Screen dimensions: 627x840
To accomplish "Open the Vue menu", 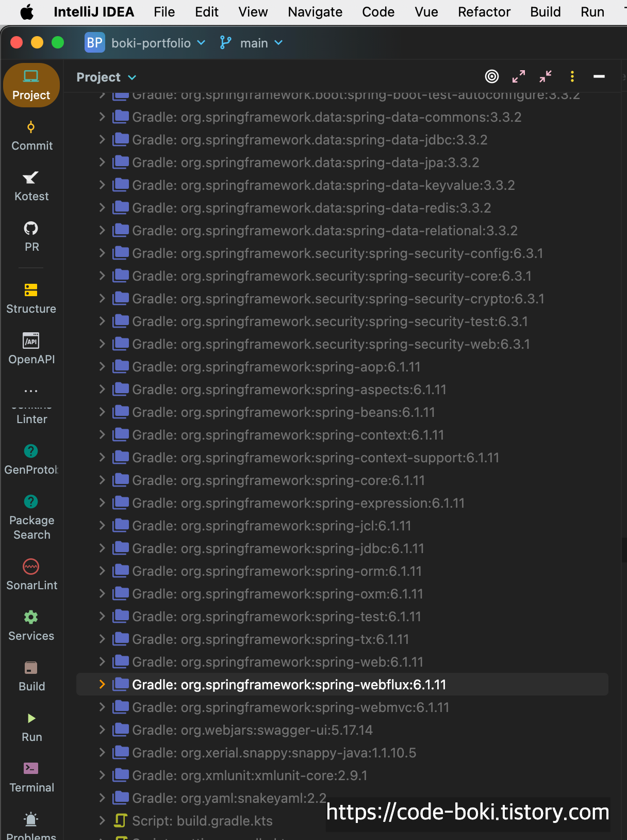I will point(426,12).
